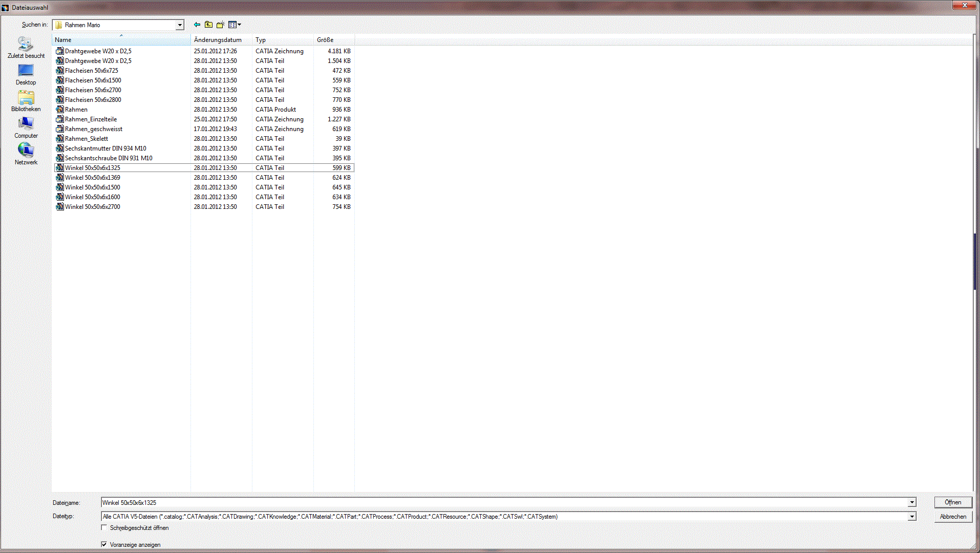
Task: Select the Drahtgewebe W20 x D2,5 part file icon
Action: 60,60
